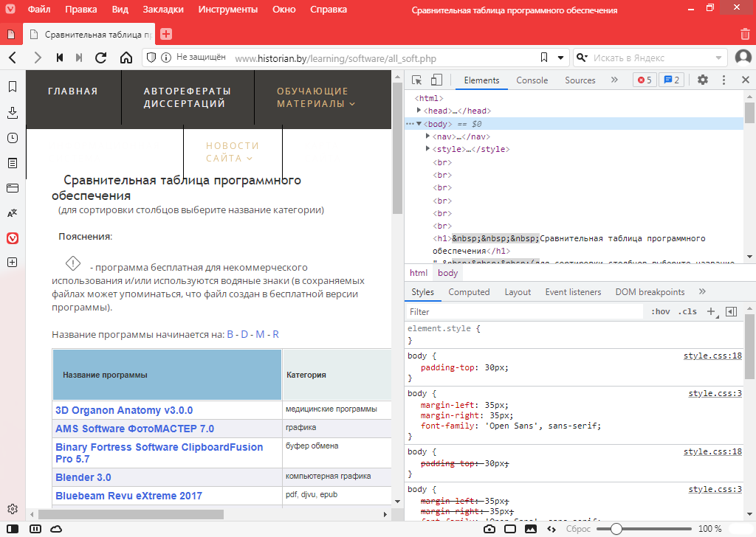
Task: Open the Notes side panel
Action: point(13,163)
